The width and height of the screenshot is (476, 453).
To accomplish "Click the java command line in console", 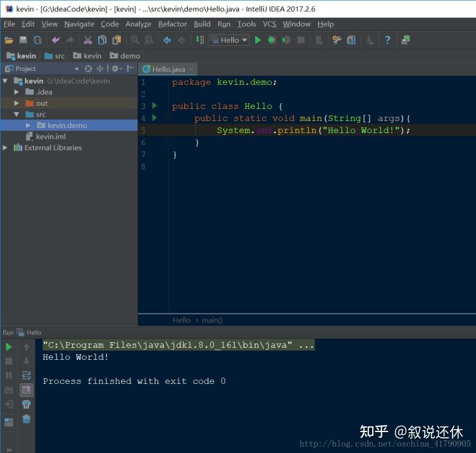I will click(178, 345).
